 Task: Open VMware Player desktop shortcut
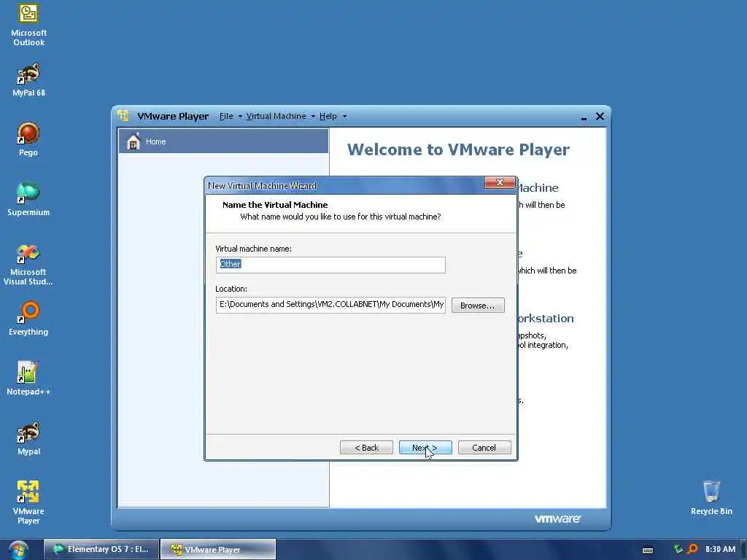(x=28, y=503)
